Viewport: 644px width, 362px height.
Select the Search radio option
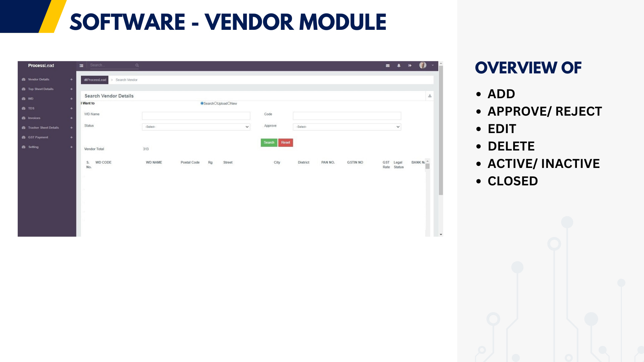click(202, 104)
